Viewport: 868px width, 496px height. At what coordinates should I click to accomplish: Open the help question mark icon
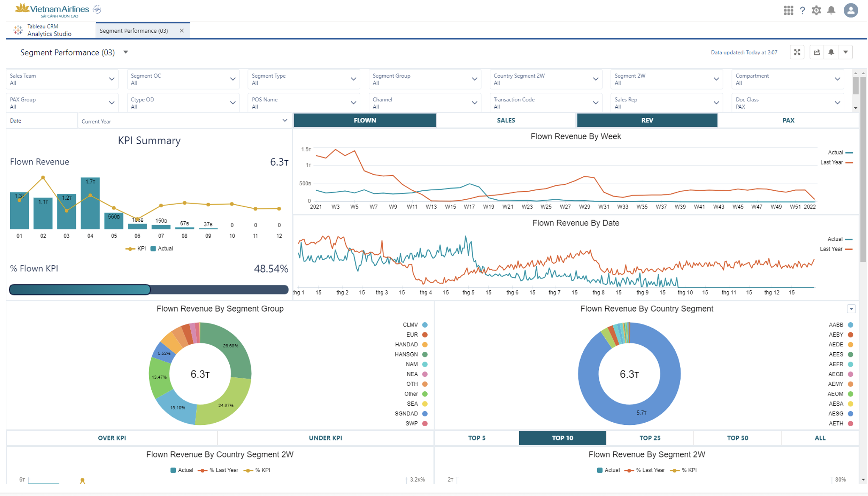[802, 11]
